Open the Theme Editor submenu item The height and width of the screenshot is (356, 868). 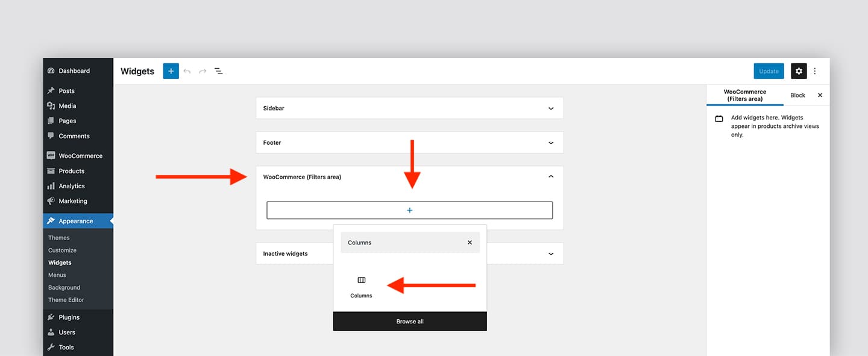(66, 300)
